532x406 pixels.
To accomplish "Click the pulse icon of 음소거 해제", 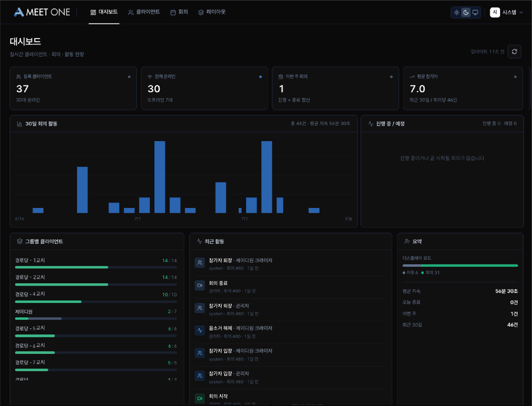I will [200, 330].
